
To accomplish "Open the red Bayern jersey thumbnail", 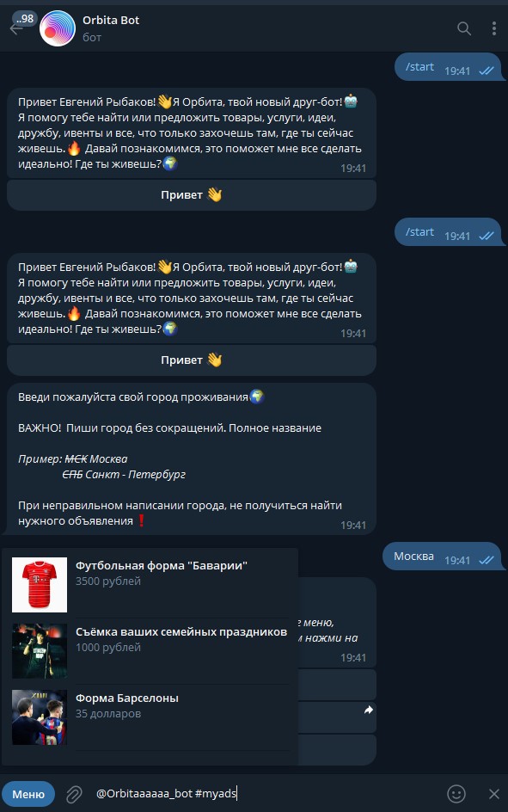I will pos(40,585).
